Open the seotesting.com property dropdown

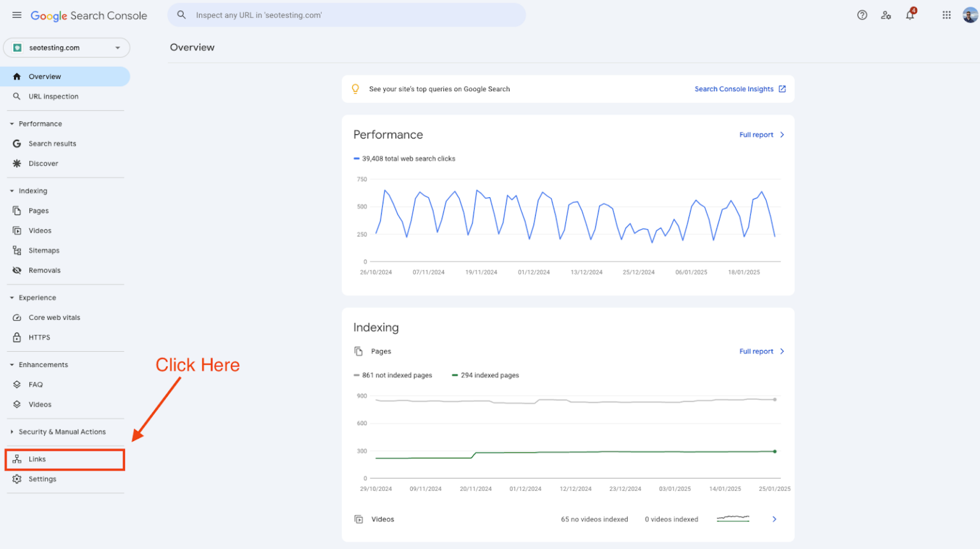click(66, 47)
